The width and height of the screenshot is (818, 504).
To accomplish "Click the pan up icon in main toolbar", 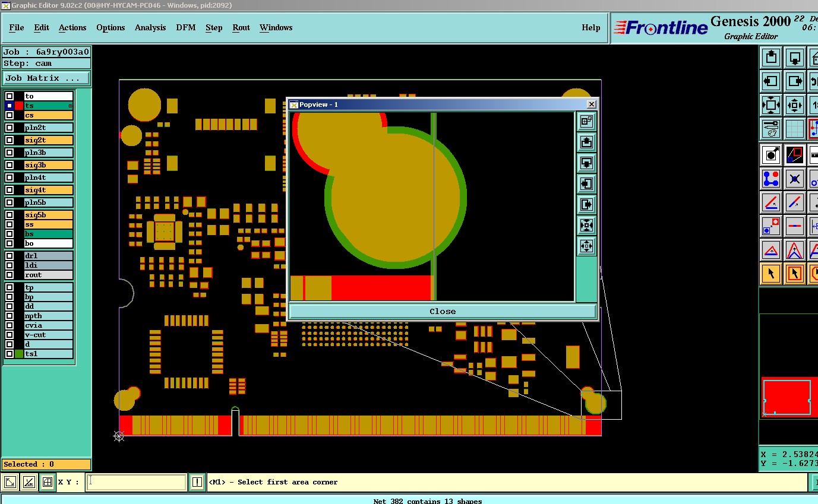I will [x=771, y=58].
